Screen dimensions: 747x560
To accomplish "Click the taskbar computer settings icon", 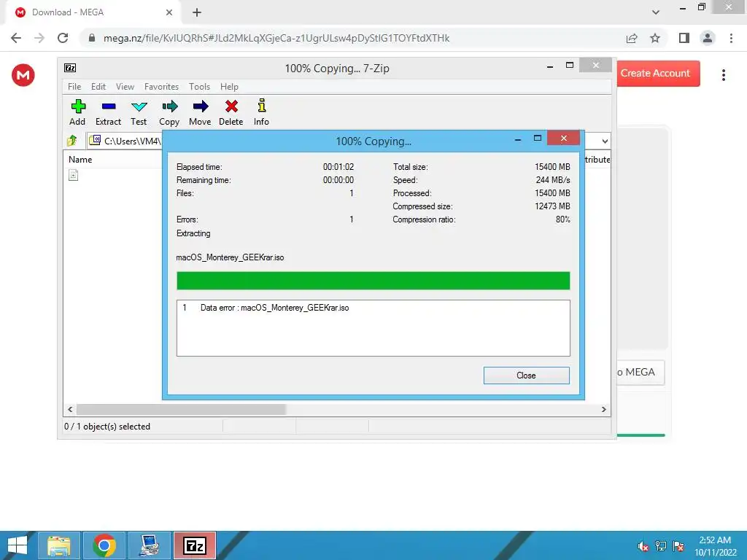I will (x=149, y=545).
